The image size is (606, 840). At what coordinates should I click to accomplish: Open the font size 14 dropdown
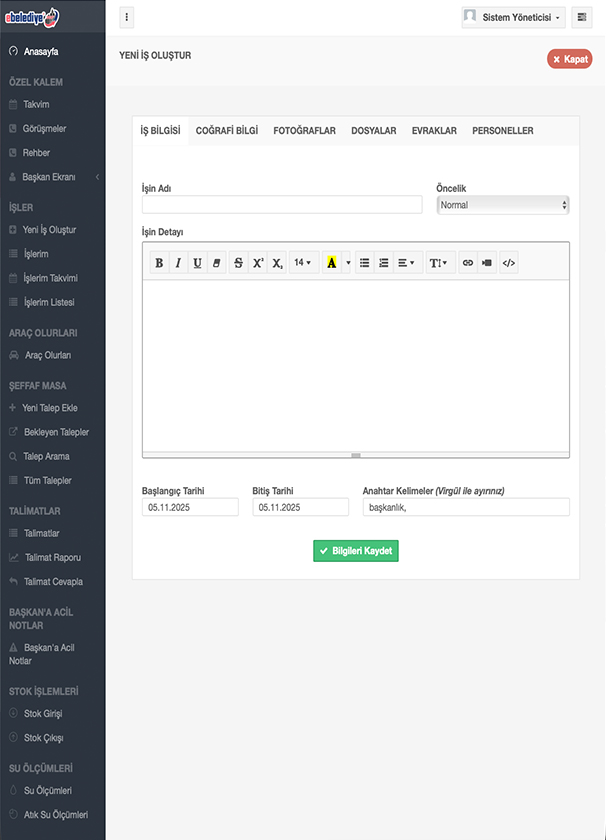303,263
